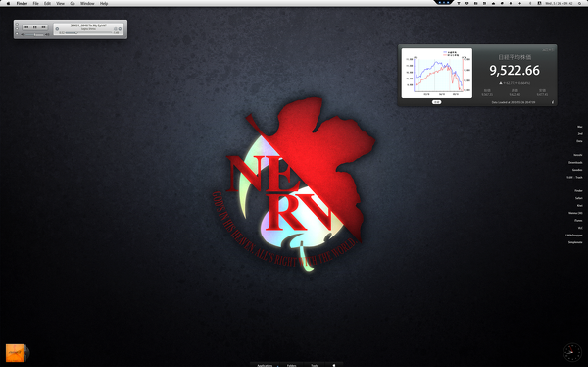
Task: Click the analog clock widget
Action: tap(572, 352)
